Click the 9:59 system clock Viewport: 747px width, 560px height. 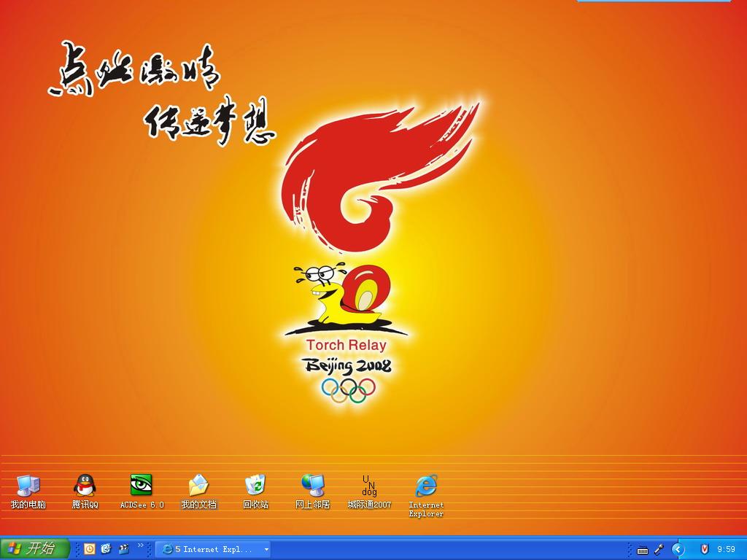click(726, 549)
